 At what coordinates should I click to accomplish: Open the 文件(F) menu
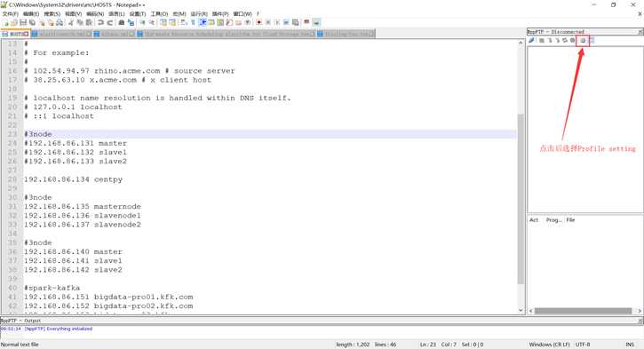click(x=11, y=14)
